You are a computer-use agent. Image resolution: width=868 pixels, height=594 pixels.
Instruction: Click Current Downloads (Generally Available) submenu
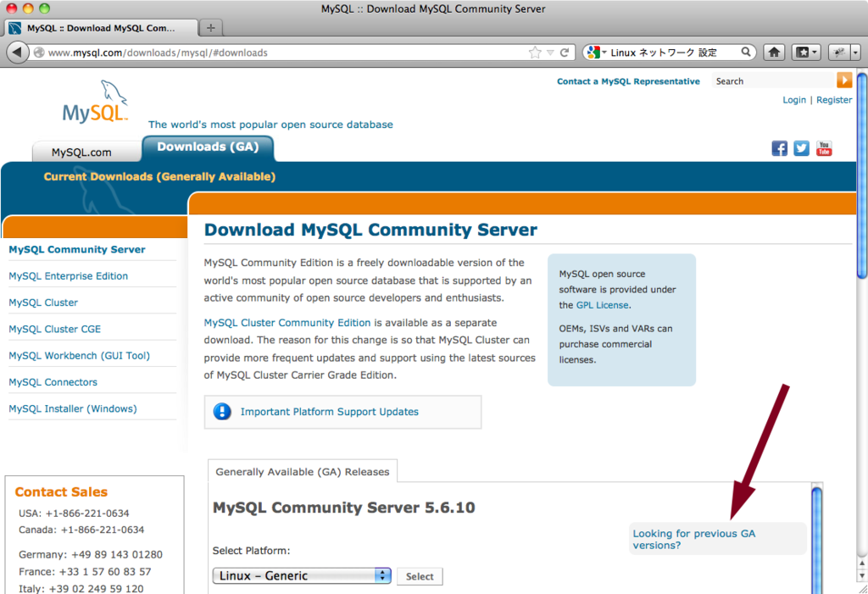tap(159, 176)
